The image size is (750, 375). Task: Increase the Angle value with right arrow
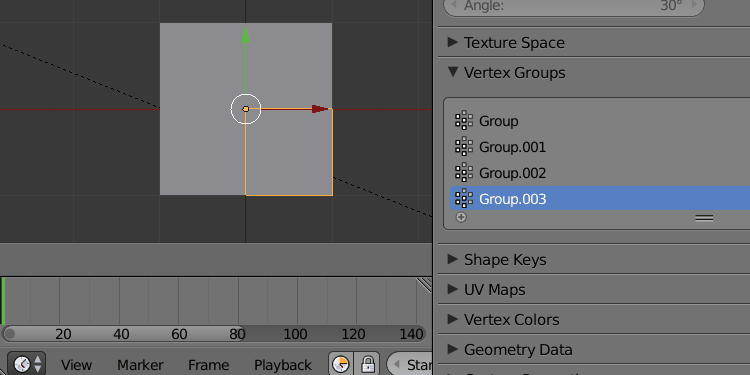pyautogui.click(x=695, y=6)
